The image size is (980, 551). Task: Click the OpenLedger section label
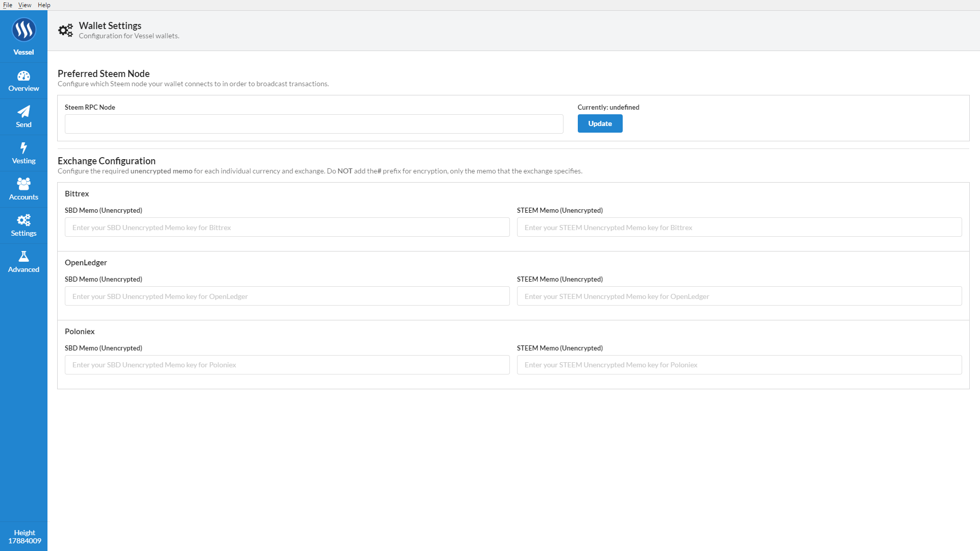[86, 263]
